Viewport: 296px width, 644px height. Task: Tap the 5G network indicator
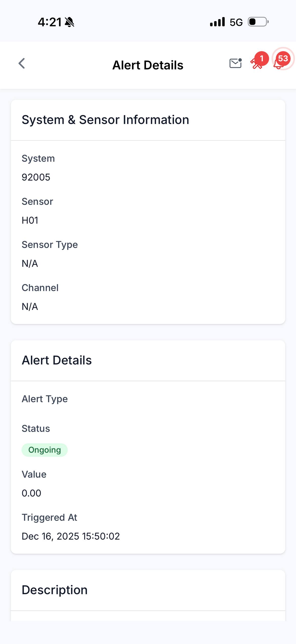coord(236,22)
